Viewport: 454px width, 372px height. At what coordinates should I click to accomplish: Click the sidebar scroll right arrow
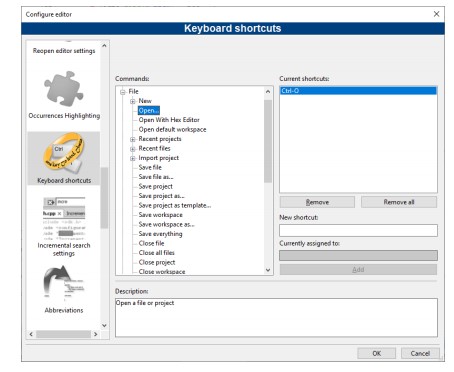point(96,334)
